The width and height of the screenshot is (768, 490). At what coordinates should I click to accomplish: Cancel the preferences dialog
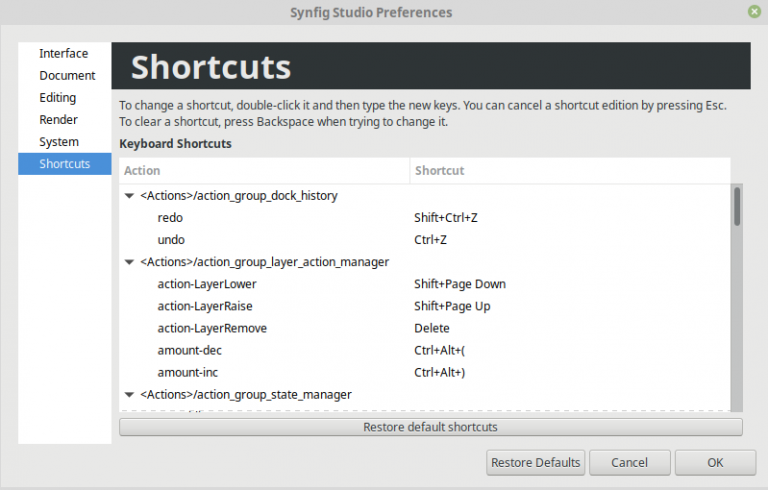(629, 463)
